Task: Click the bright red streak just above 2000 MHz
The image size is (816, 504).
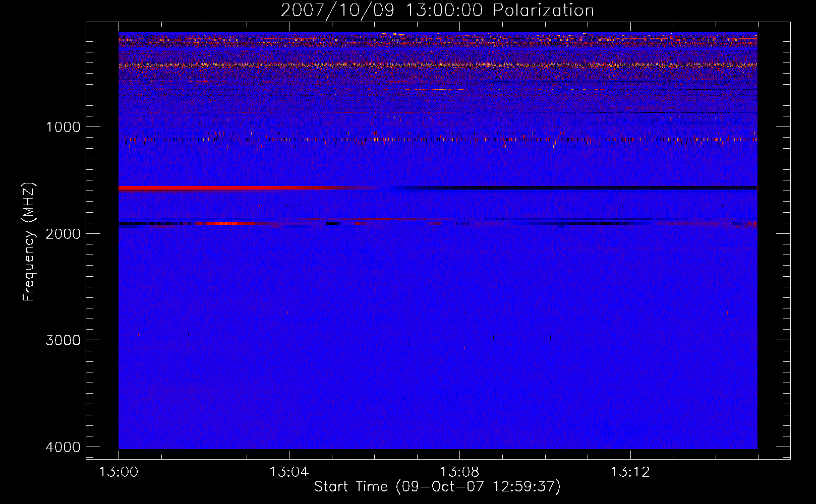Action: pyautogui.click(x=222, y=223)
